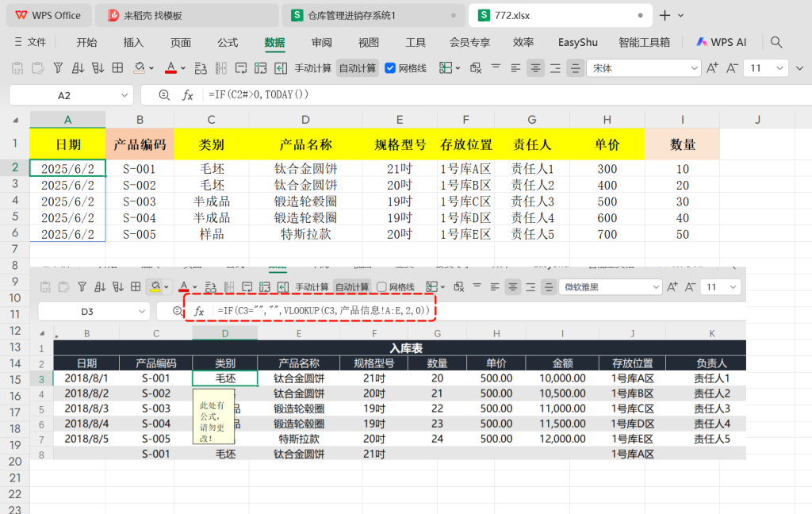Click the name box showing A2

(64, 95)
